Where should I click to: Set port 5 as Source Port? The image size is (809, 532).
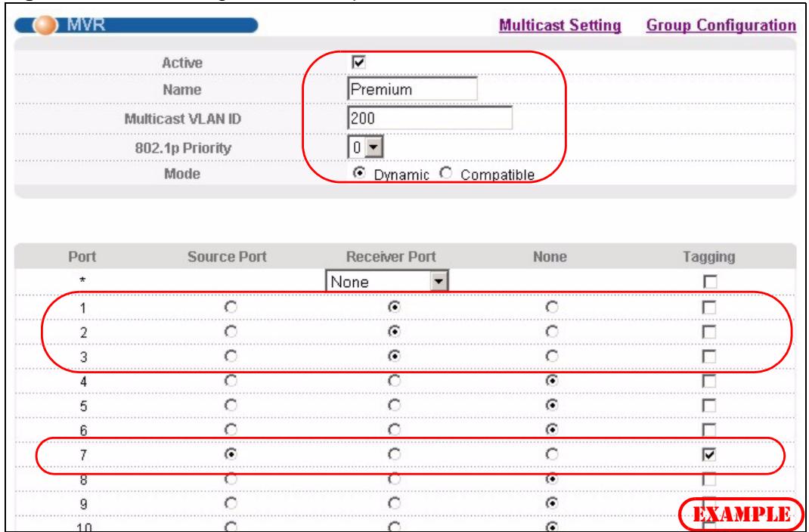(x=231, y=405)
